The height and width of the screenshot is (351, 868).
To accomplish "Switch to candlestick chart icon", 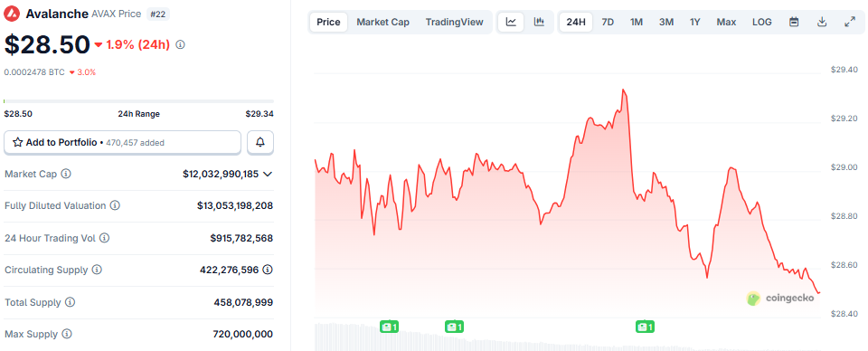I will (x=539, y=22).
